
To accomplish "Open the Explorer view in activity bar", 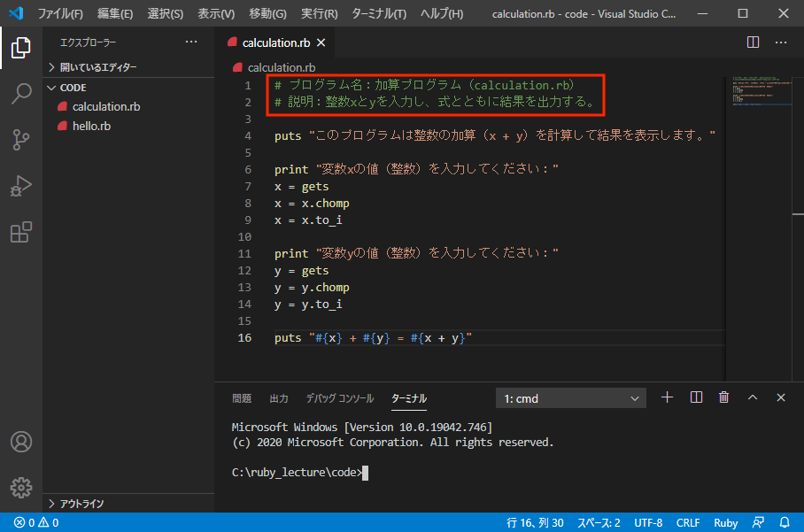I will click(x=21, y=48).
